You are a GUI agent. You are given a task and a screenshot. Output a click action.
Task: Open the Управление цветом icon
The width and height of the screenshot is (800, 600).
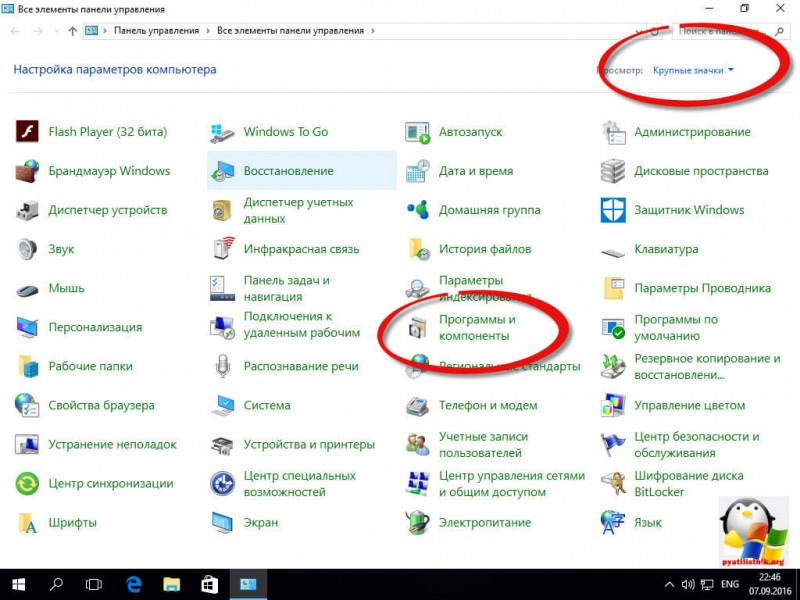[613, 406]
